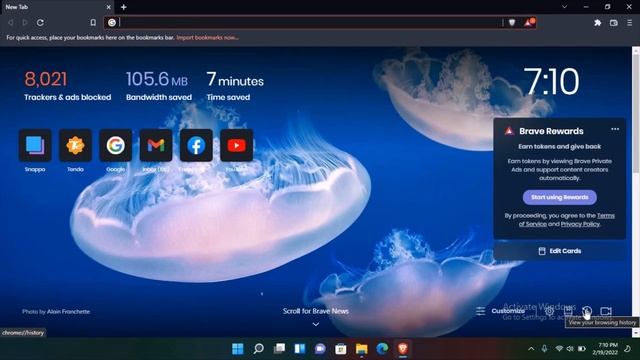Click photo credit Alain Franchette link
640x360 pixels.
pyautogui.click(x=68, y=311)
